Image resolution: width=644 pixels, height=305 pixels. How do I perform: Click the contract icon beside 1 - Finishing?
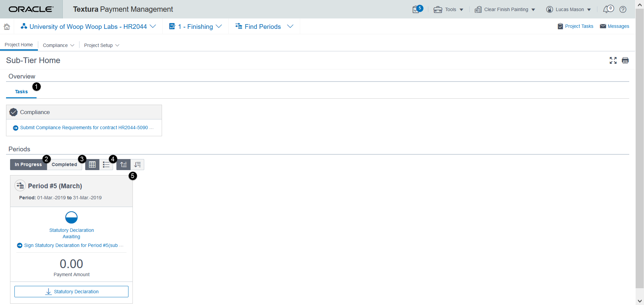(172, 26)
